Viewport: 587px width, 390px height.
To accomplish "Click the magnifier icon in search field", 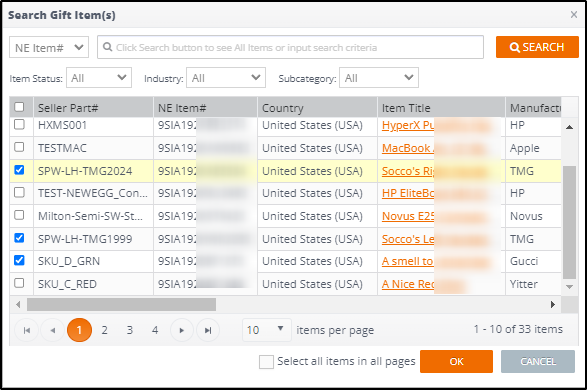I will (107, 47).
